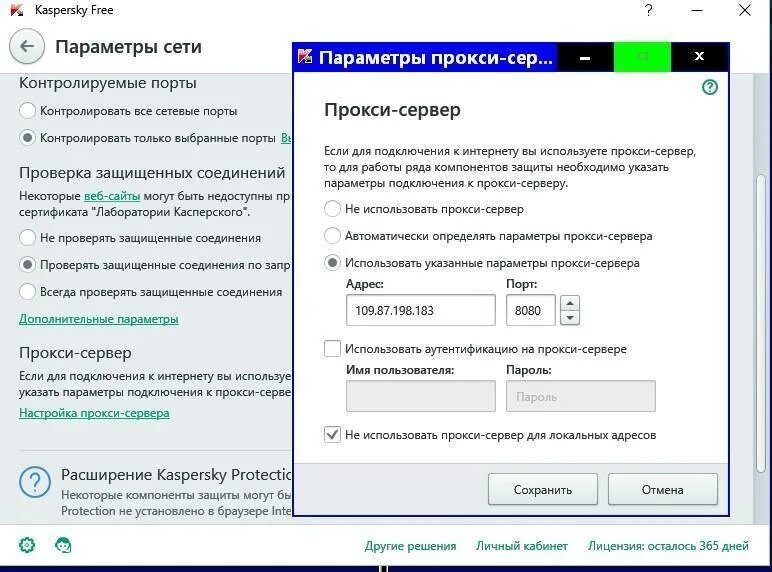
Task: Close the proxy server parameters dialog
Action: [699, 58]
